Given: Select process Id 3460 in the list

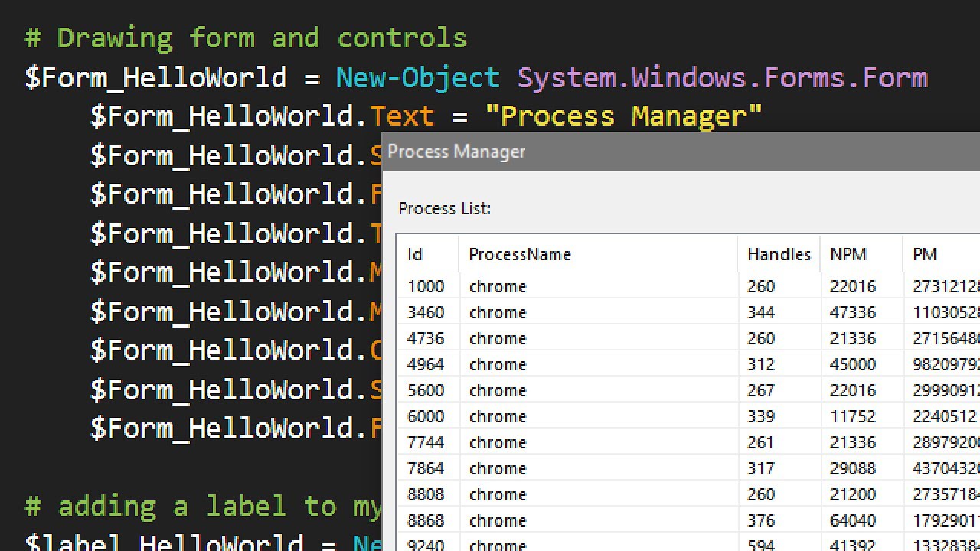Looking at the screenshot, I should pyautogui.click(x=688, y=312).
